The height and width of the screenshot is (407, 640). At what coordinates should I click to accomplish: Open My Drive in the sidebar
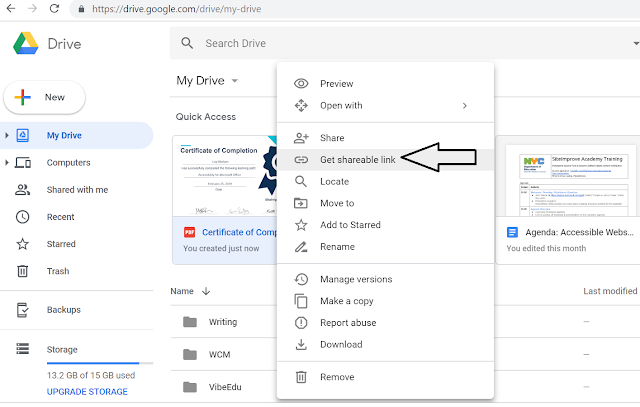click(76, 135)
